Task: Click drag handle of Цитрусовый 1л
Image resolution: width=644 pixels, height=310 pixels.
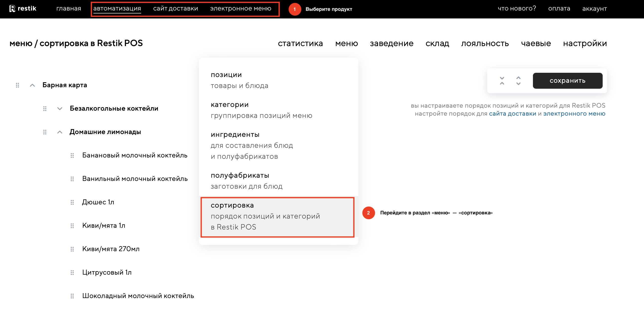Action: click(x=72, y=272)
